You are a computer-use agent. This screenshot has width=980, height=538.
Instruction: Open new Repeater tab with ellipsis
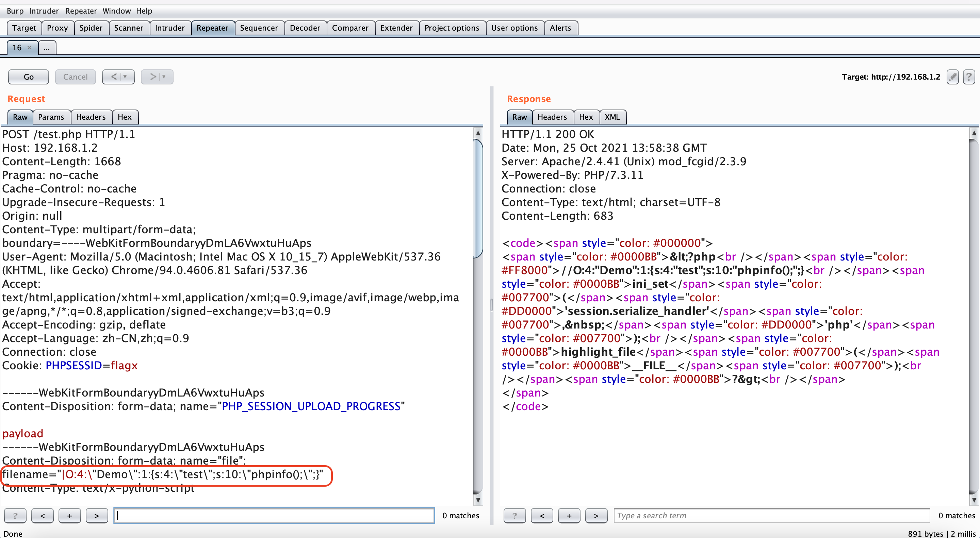47,48
